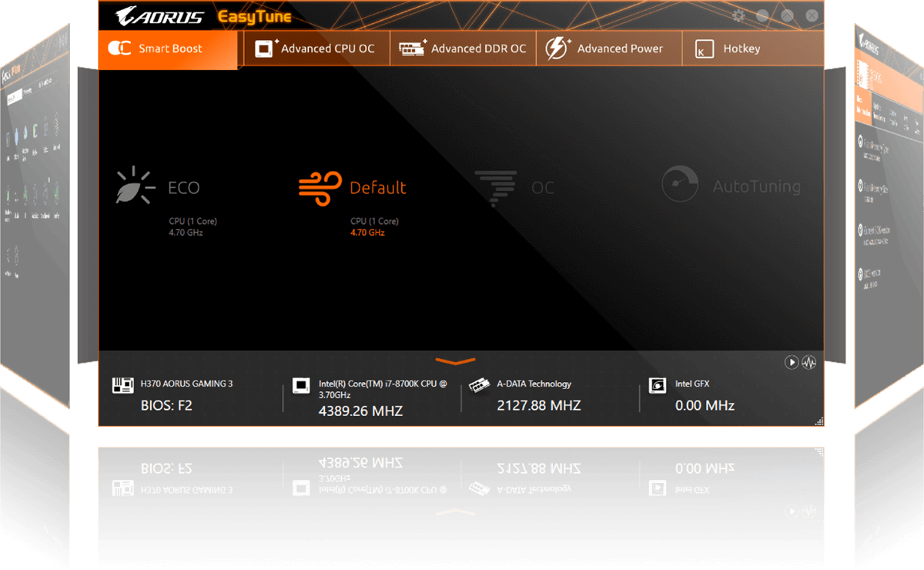Click the up-arrow circle button in title bar
The width and height of the screenshot is (924, 570).
tap(787, 15)
